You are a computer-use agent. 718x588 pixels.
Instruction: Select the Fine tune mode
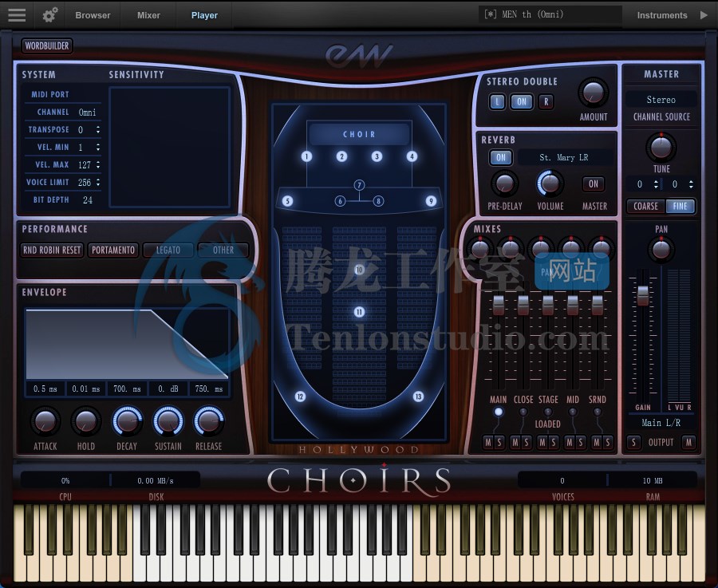pyautogui.click(x=680, y=207)
